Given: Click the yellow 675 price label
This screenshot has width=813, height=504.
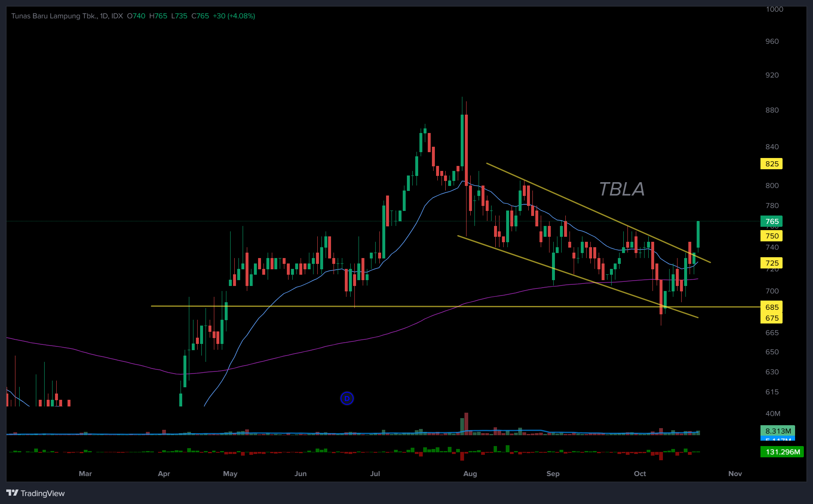Looking at the screenshot, I should pos(771,318).
